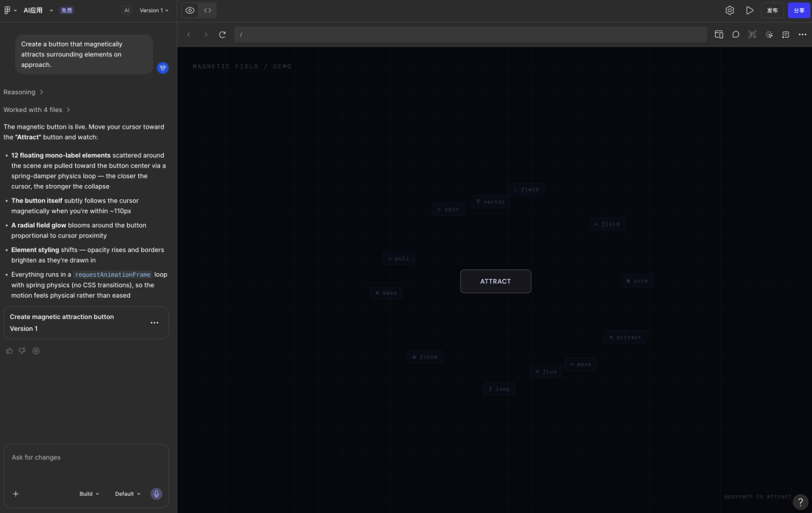Go back in the preview browser
812x513 pixels.
(189, 35)
